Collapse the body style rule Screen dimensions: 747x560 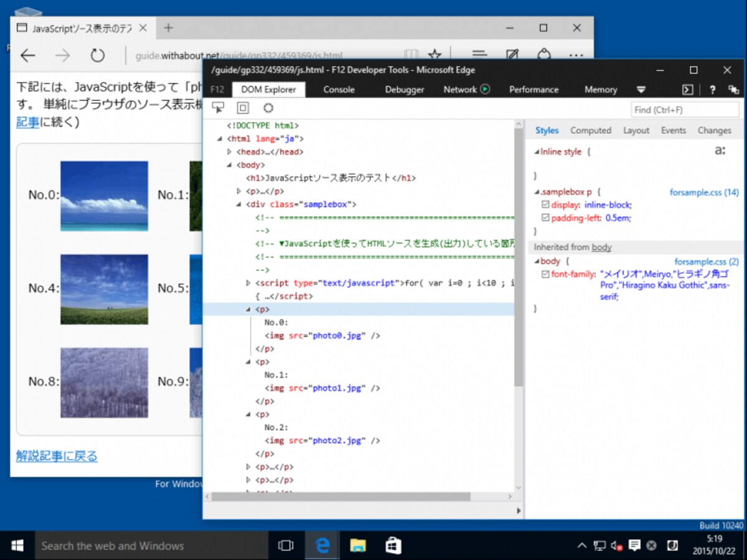pyautogui.click(x=537, y=261)
